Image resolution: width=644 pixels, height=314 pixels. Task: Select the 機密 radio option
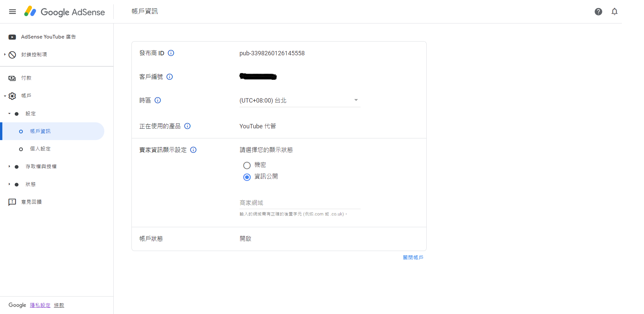tap(247, 165)
